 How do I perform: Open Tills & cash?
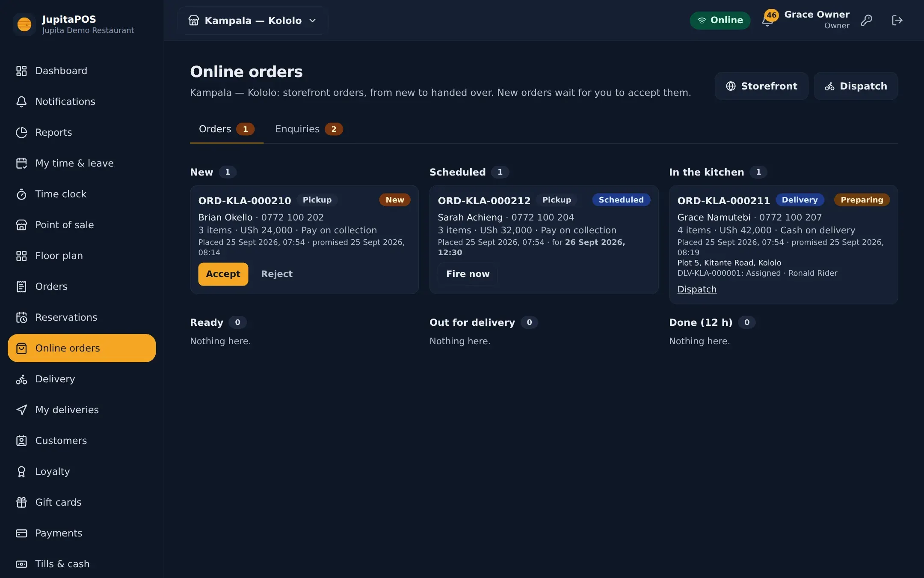tap(82, 564)
